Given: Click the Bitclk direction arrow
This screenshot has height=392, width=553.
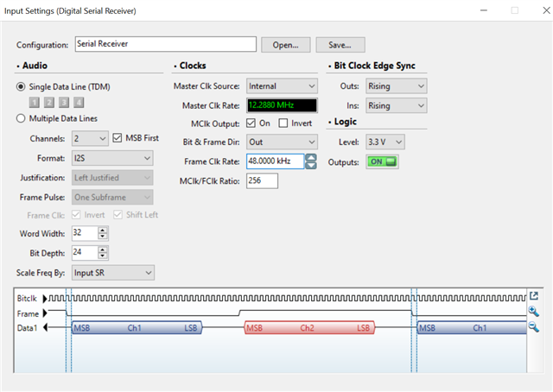Looking at the screenshot, I should point(45,299).
